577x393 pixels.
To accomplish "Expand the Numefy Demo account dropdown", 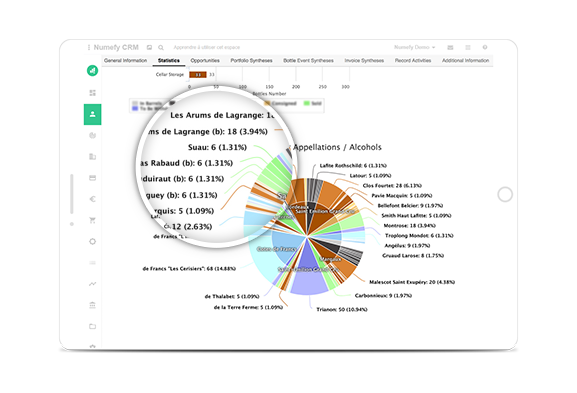I will (x=414, y=47).
